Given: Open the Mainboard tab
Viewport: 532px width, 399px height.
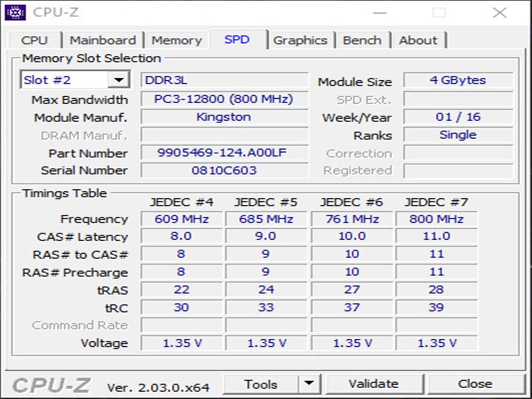Looking at the screenshot, I should coord(103,40).
